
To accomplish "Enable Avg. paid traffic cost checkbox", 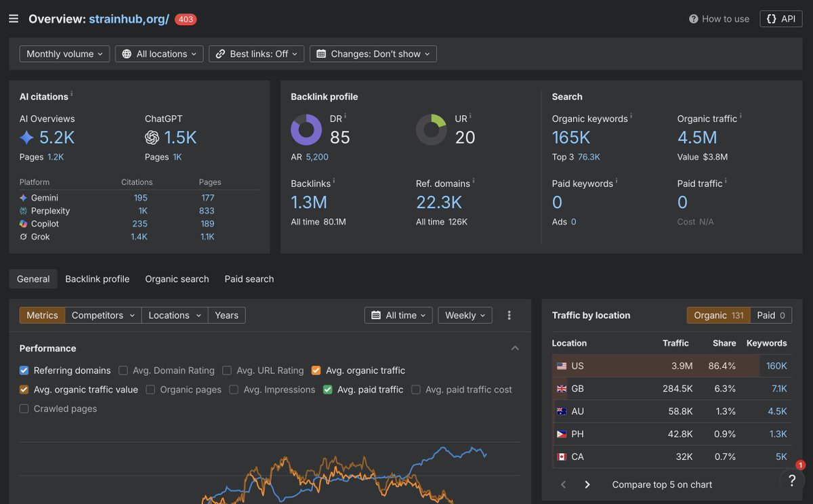I will (416, 390).
